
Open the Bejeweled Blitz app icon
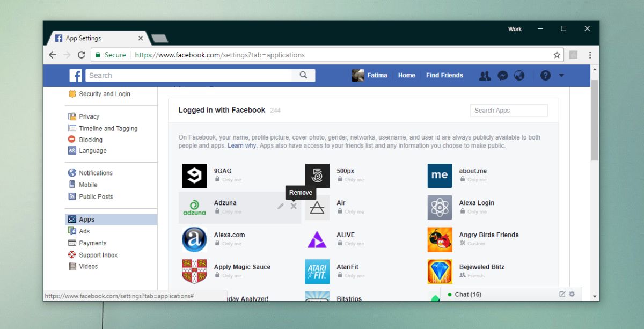pyautogui.click(x=440, y=272)
